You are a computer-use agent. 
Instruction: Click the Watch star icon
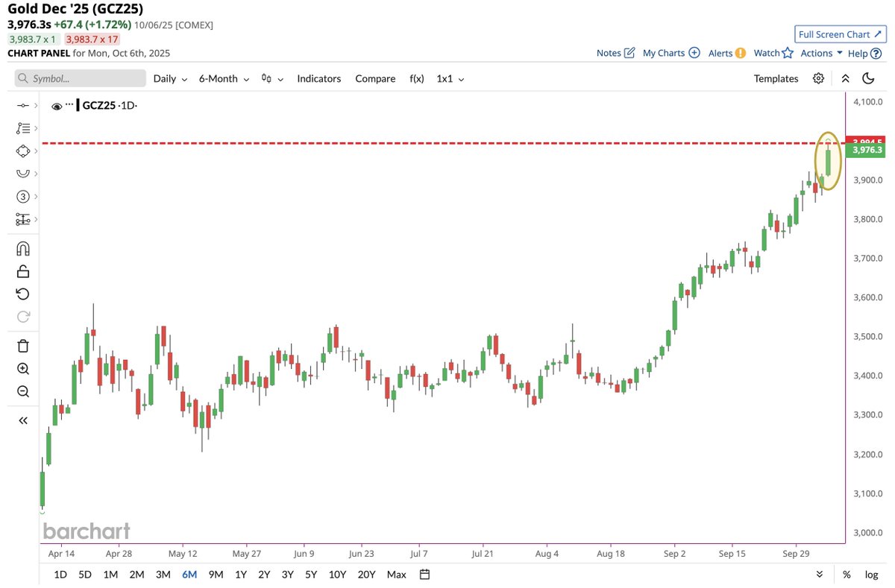coord(788,53)
